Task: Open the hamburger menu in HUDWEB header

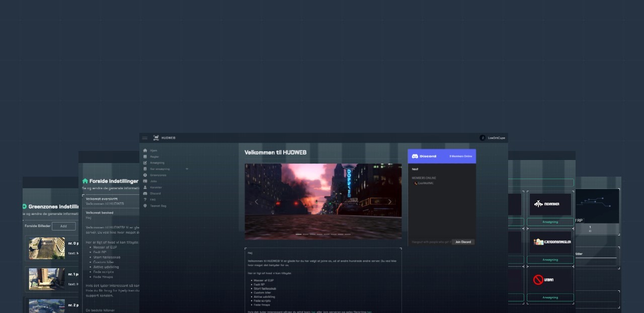Action: pyautogui.click(x=145, y=138)
